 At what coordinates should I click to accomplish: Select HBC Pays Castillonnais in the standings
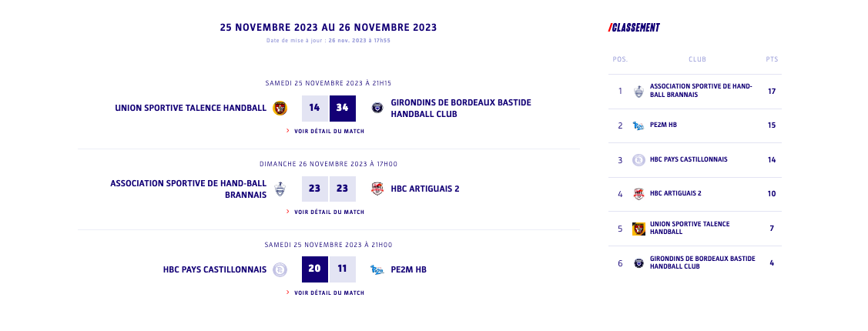[x=689, y=160]
